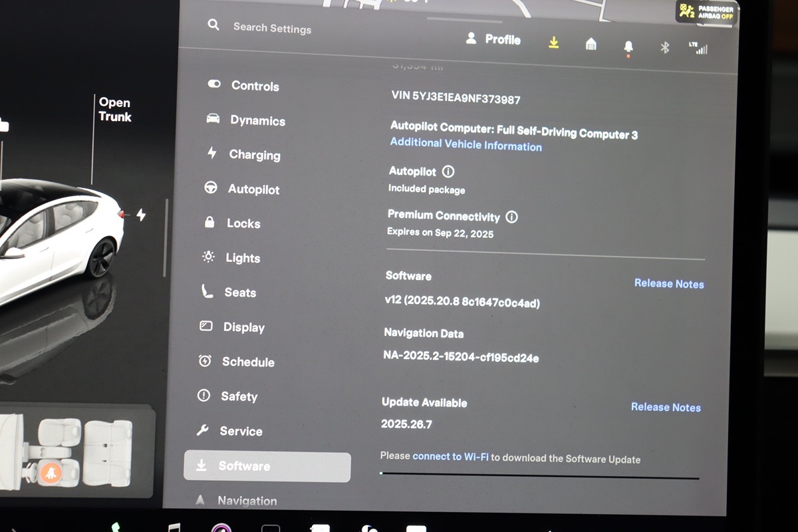
Task: Click the Charging lightning bolt icon
Action: point(212,153)
